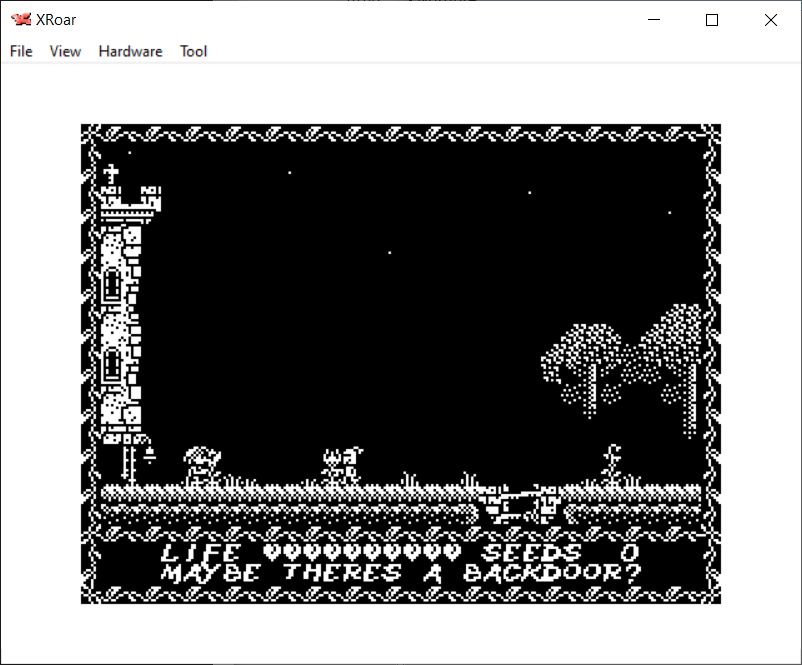
Task: Open the Tool menu
Action: tap(193, 51)
